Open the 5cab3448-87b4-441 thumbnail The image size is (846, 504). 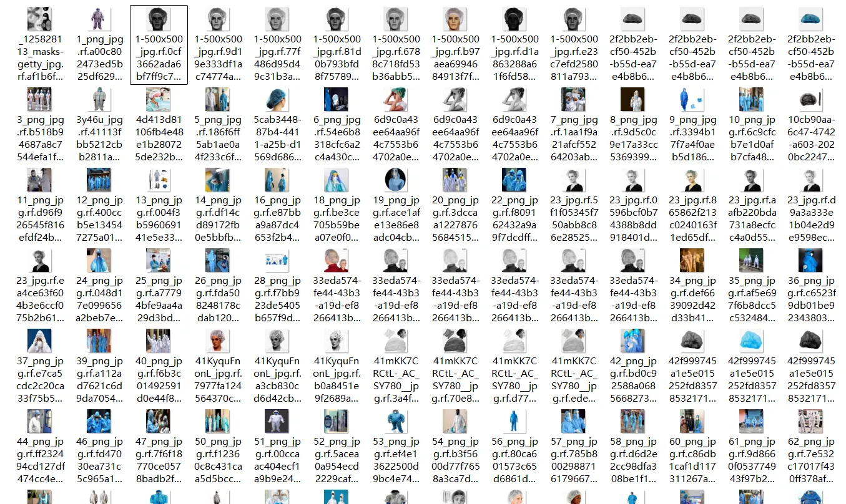[x=277, y=100]
